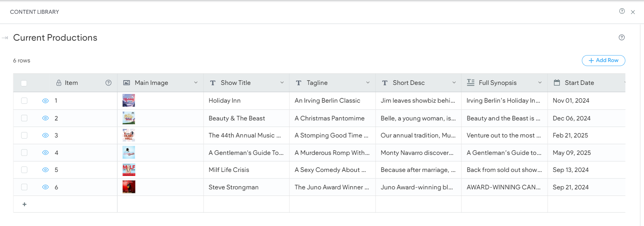Screen dimensions: 644x226
Task: Select checkbox for row 3
Action: point(24,135)
